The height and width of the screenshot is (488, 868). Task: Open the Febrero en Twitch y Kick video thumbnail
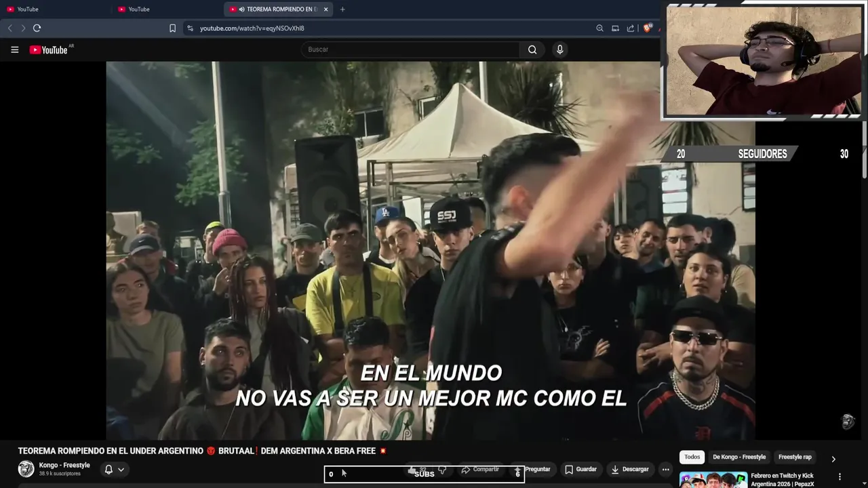713,480
